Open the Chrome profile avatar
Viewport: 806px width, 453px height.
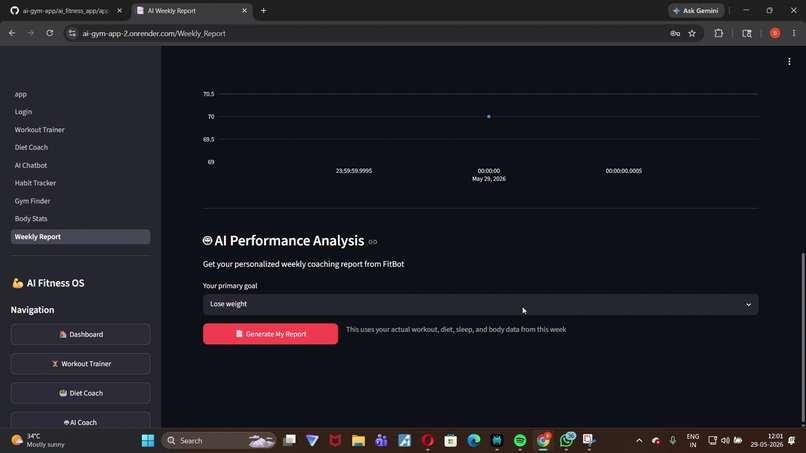click(x=775, y=33)
